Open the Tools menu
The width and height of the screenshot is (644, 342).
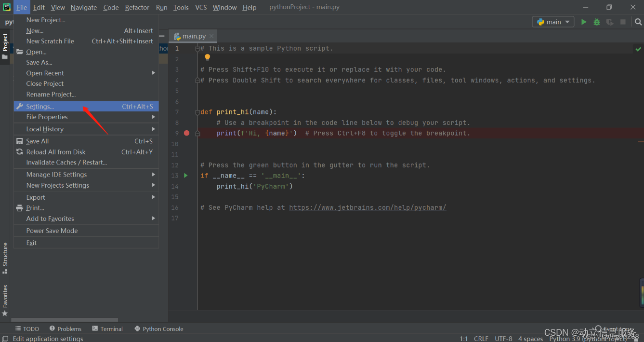(181, 7)
